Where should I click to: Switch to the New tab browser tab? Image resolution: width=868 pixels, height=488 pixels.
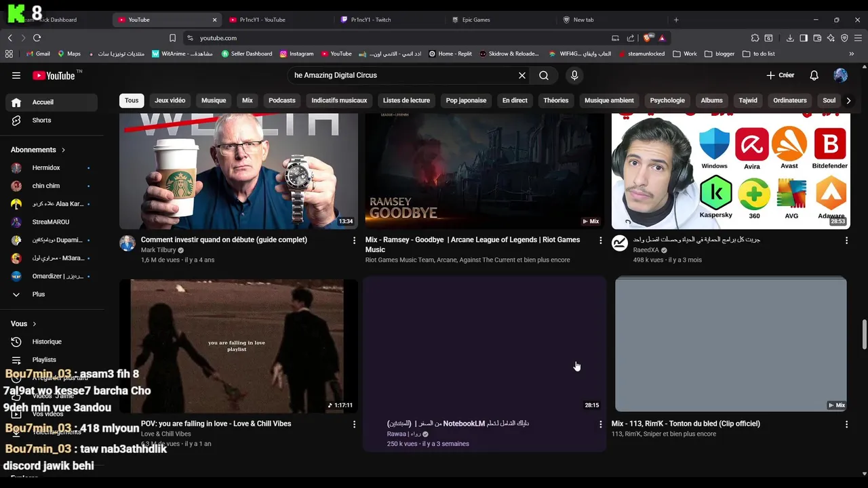coord(612,20)
